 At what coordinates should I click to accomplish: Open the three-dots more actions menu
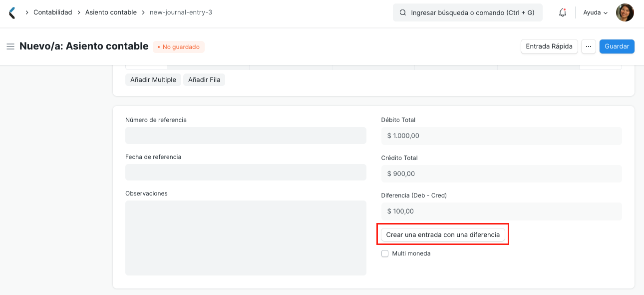click(589, 46)
